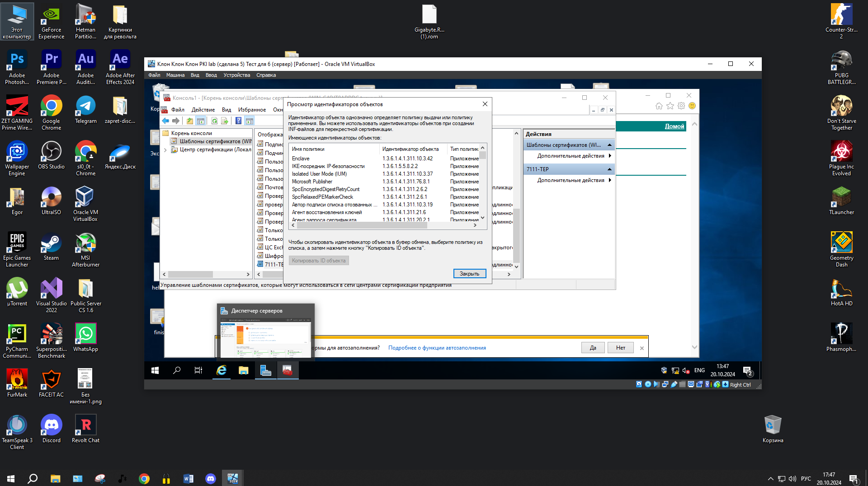Click Internet Explorer Tools gear icon
868x486 pixels.
coord(681,106)
